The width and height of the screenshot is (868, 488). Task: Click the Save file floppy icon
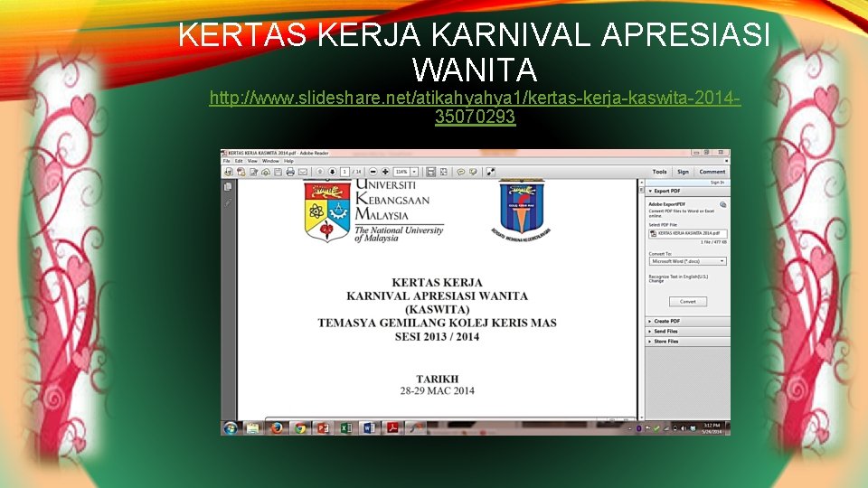pyautogui.click(x=278, y=172)
